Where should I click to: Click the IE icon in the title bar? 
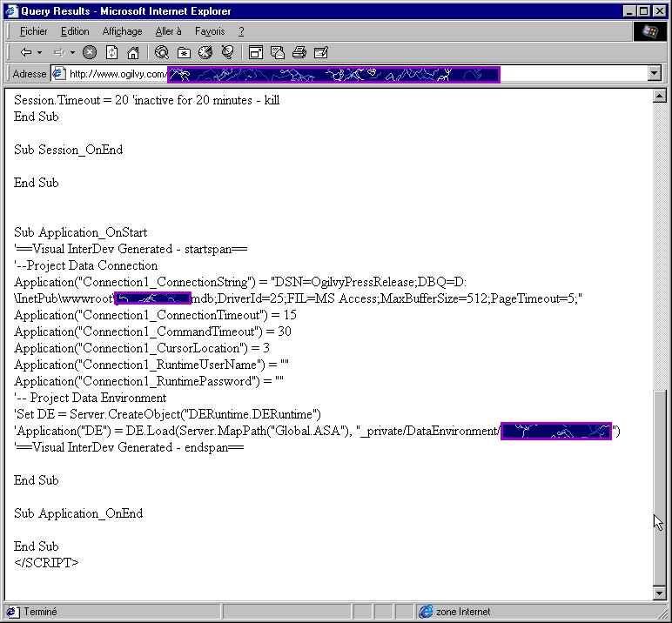(x=11, y=11)
